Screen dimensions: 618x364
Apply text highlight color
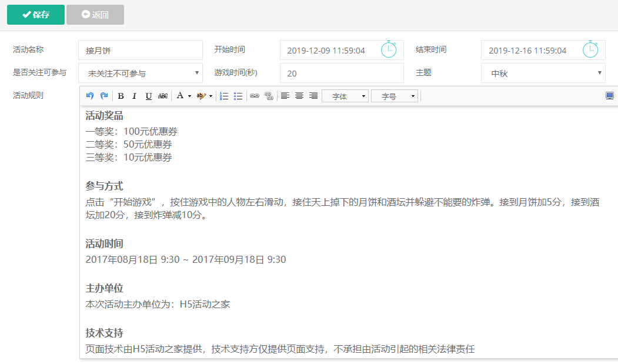[202, 96]
